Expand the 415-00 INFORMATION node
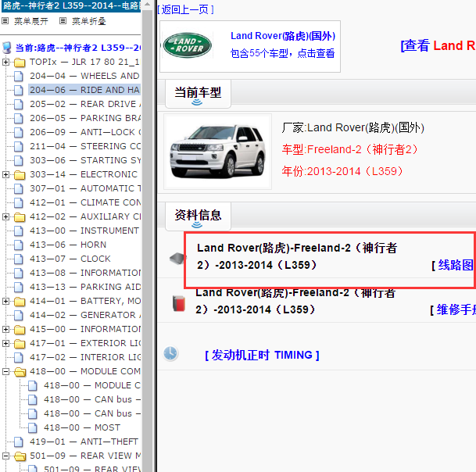This screenshot has height=472, width=476. click(5, 329)
